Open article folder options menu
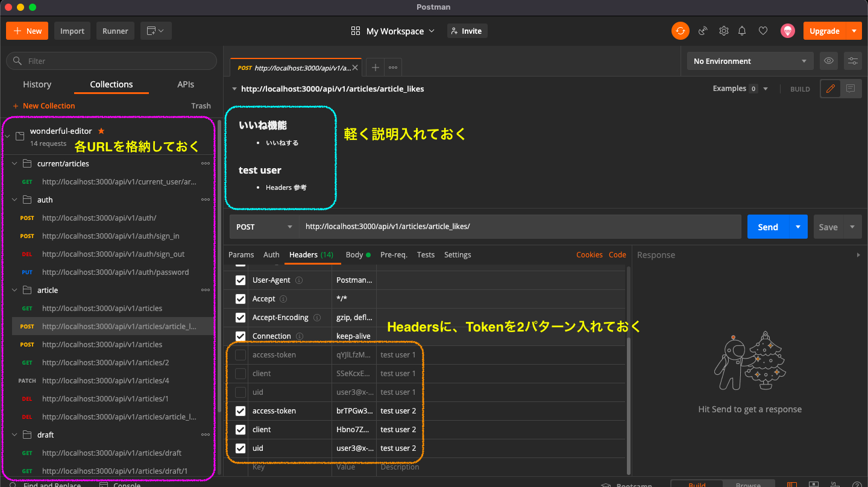Viewport: 868px width, 487px height. pyautogui.click(x=206, y=290)
